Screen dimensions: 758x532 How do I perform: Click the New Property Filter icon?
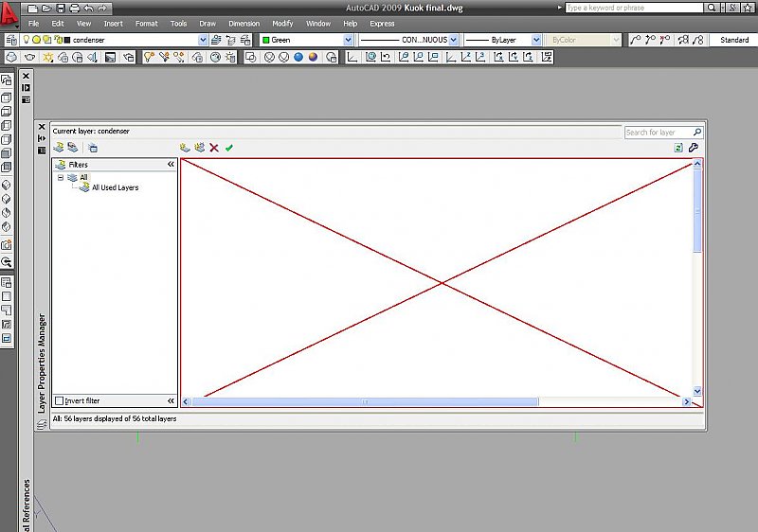59,148
